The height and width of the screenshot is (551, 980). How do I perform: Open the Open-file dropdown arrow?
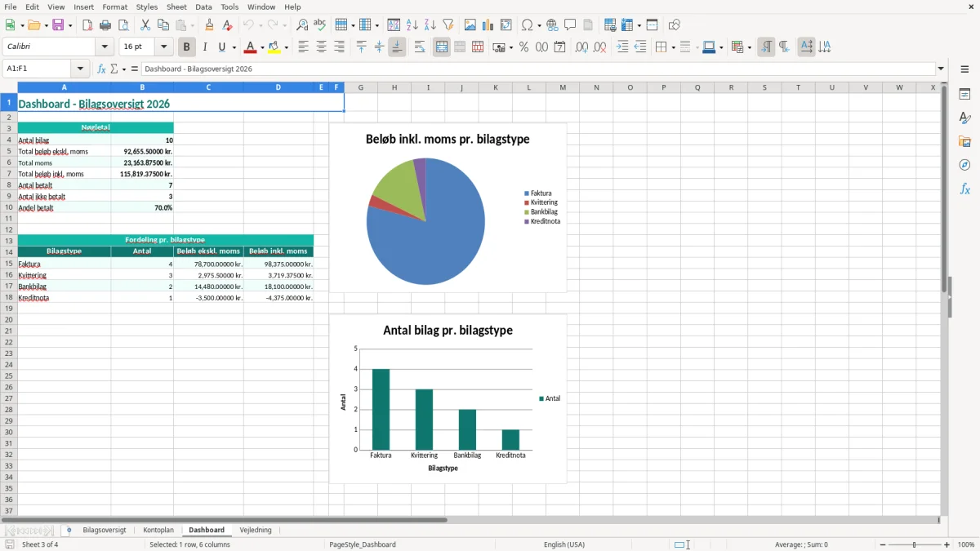tap(45, 25)
